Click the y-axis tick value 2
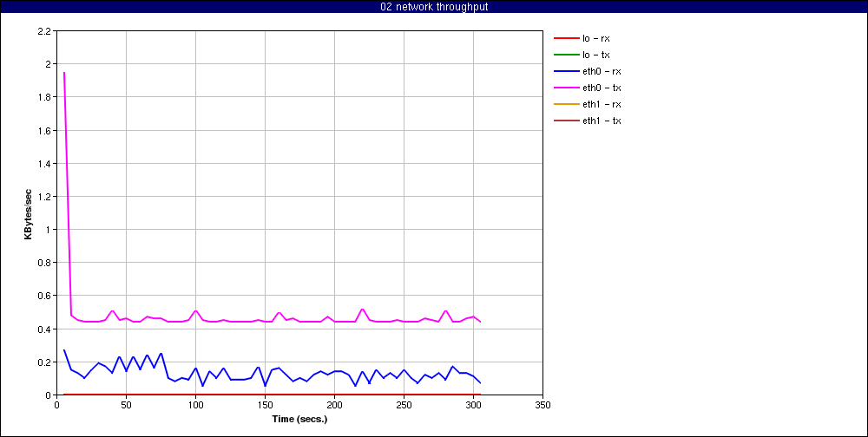The image size is (868, 437). (48, 64)
